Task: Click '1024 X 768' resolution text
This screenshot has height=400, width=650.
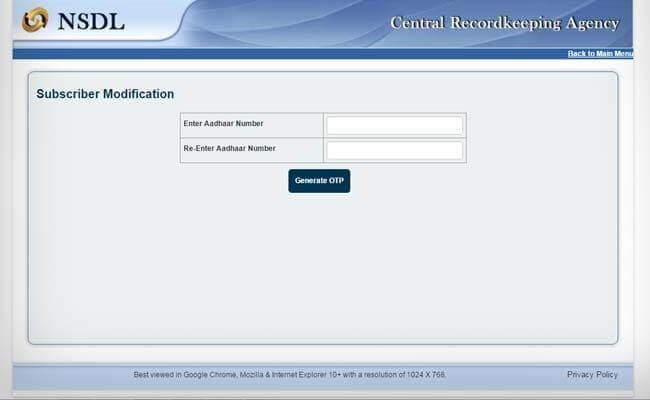Action: [x=425, y=375]
